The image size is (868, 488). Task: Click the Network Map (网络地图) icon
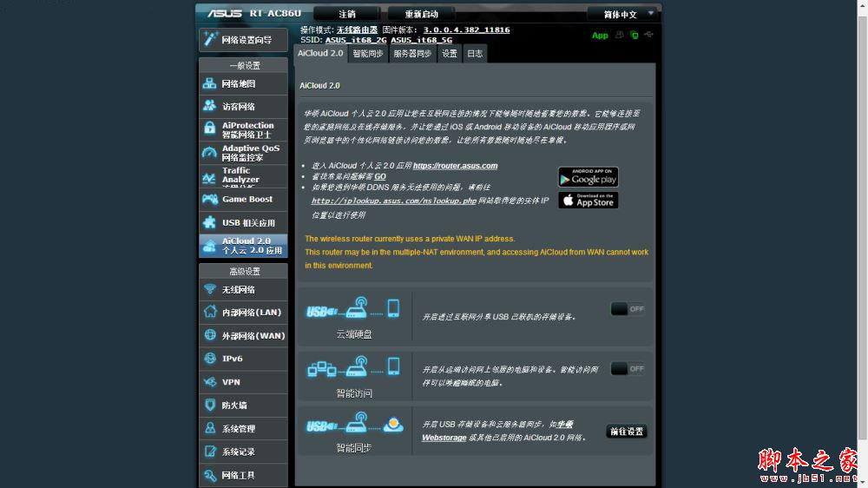[209, 83]
